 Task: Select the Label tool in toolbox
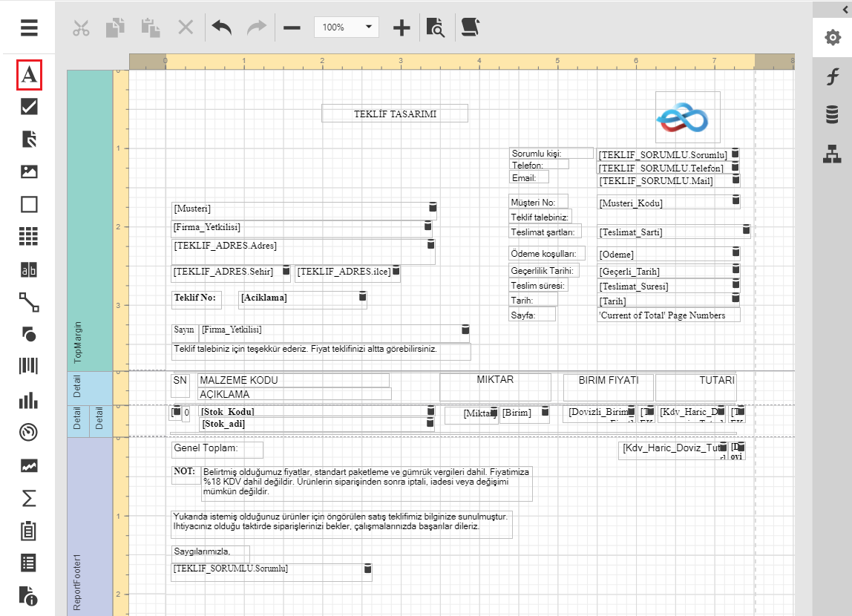29,75
